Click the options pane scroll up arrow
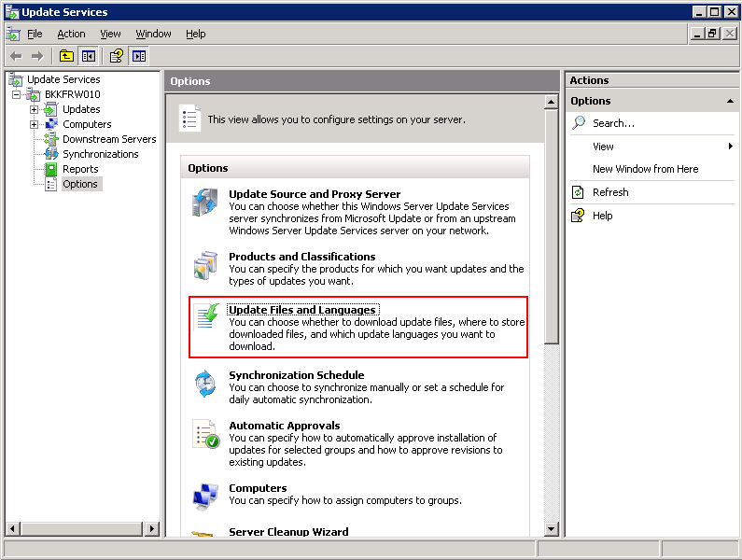This screenshot has width=742, height=560. pos(552,102)
